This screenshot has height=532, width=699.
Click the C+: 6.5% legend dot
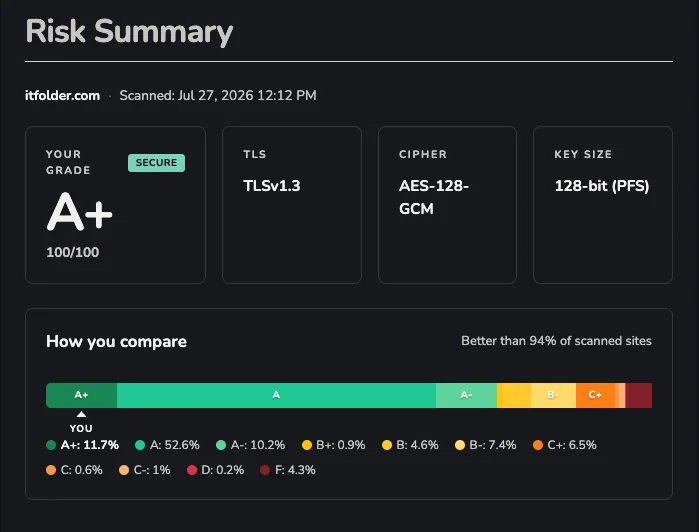click(x=538, y=445)
